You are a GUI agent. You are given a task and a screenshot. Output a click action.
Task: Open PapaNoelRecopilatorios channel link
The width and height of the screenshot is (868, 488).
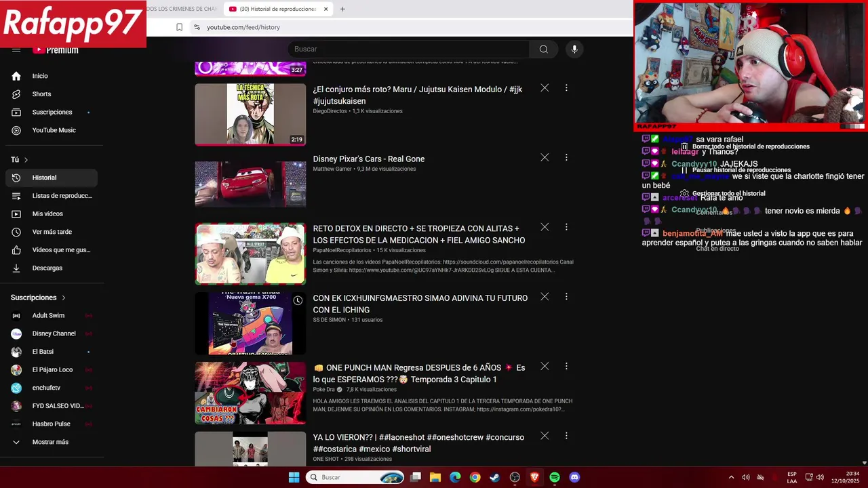coord(342,250)
